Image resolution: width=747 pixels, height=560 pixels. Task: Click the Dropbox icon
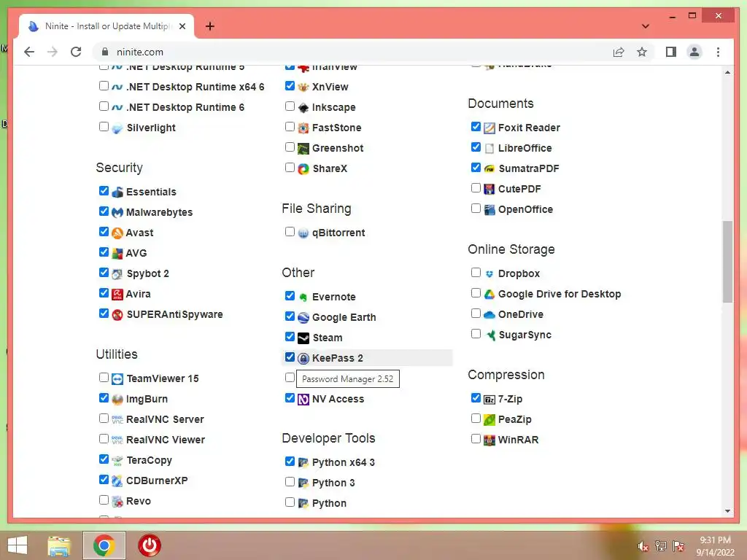tap(489, 274)
